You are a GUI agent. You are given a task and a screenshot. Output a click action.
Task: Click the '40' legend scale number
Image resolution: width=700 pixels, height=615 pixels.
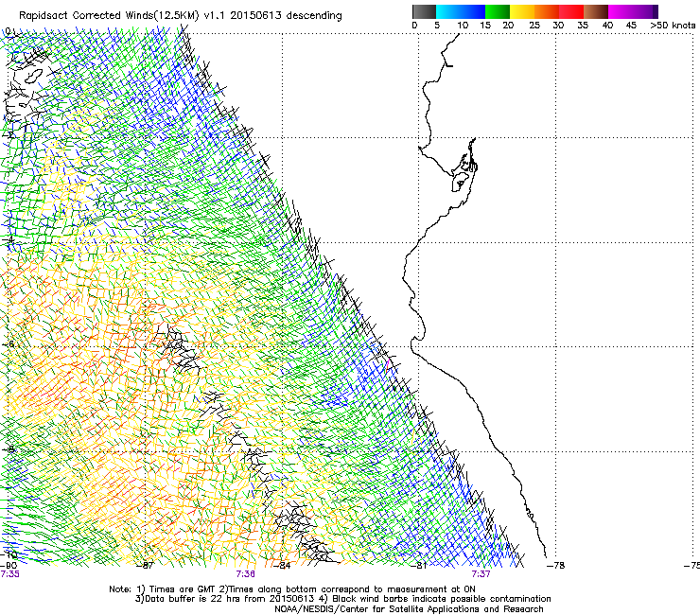607,26
